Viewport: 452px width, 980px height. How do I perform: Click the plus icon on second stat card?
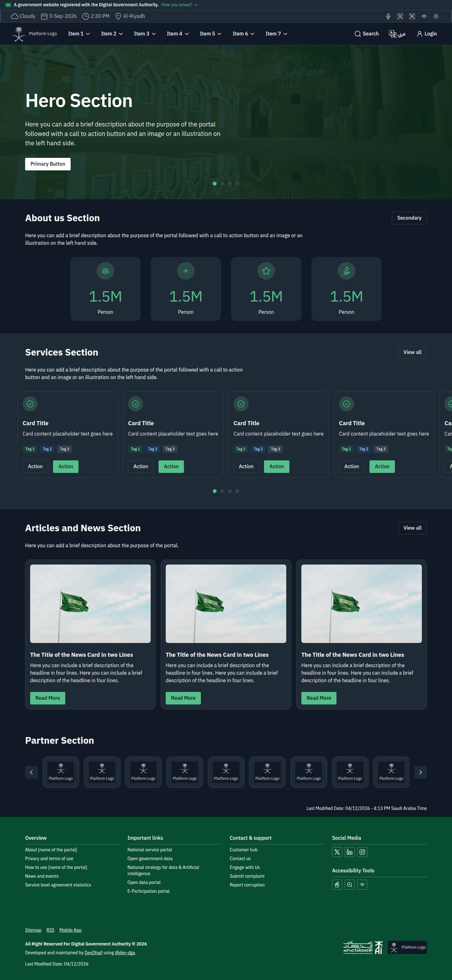[x=186, y=271]
